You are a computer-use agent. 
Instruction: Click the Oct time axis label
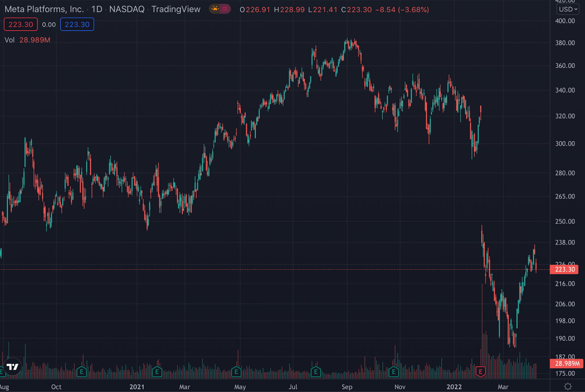[x=56, y=387]
